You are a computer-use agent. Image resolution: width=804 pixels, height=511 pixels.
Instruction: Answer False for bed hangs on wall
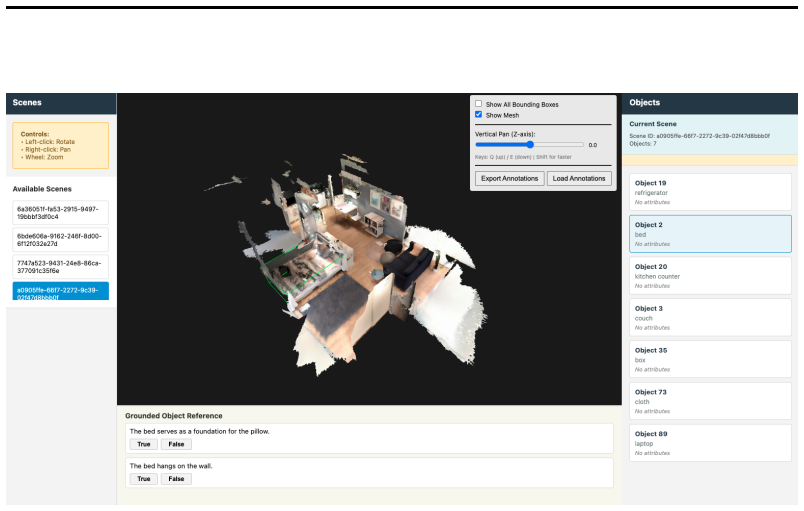point(176,479)
